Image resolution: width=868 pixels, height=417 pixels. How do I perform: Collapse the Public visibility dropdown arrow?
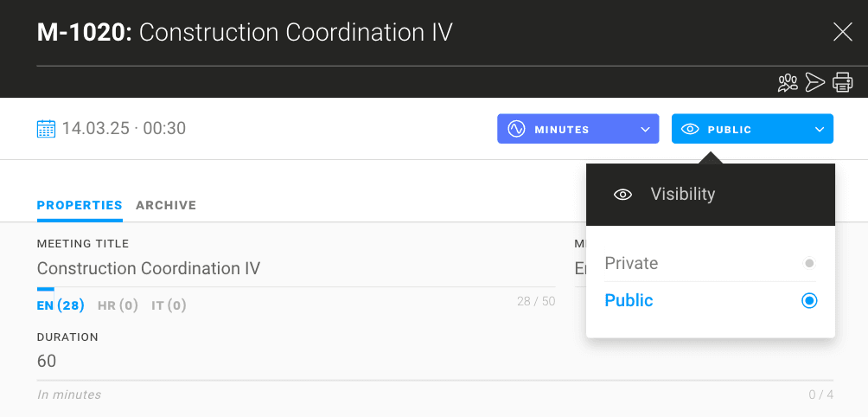(x=819, y=130)
